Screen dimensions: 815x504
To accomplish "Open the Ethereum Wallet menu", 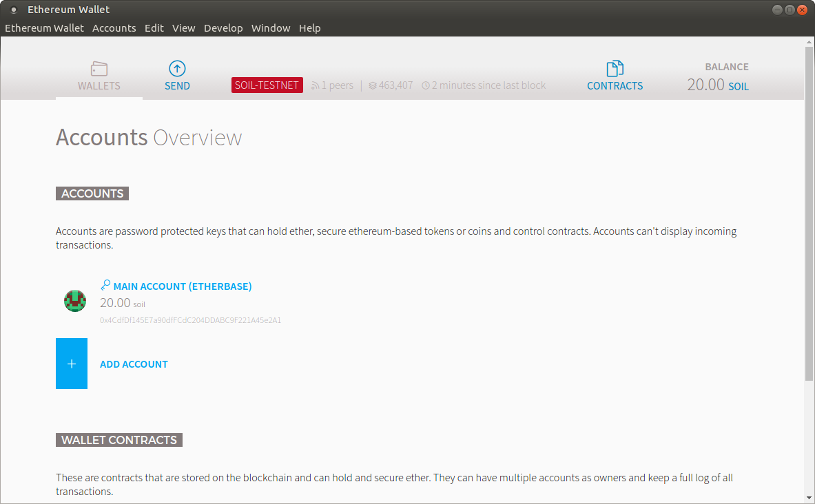I will tap(44, 28).
